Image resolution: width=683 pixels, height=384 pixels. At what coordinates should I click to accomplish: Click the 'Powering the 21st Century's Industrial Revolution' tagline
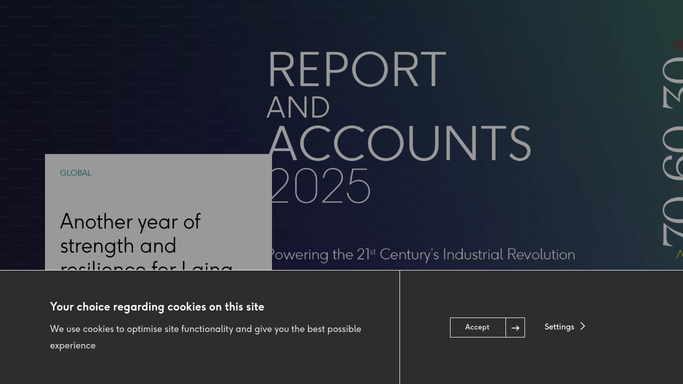[x=423, y=254]
